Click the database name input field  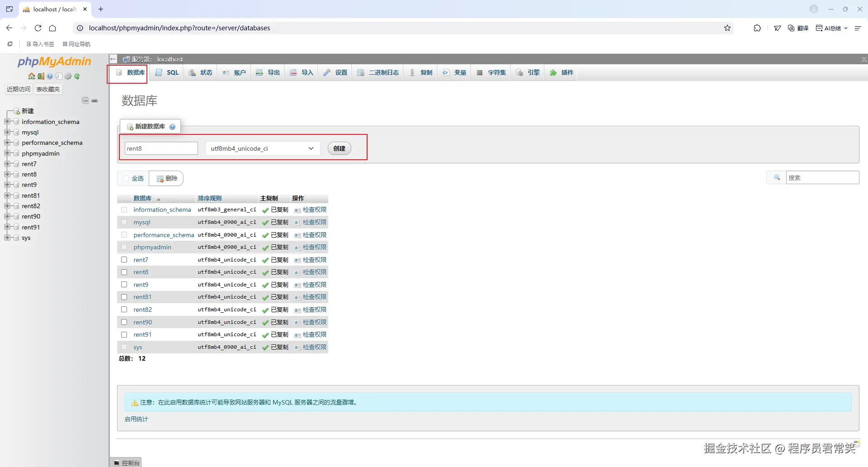tap(161, 148)
